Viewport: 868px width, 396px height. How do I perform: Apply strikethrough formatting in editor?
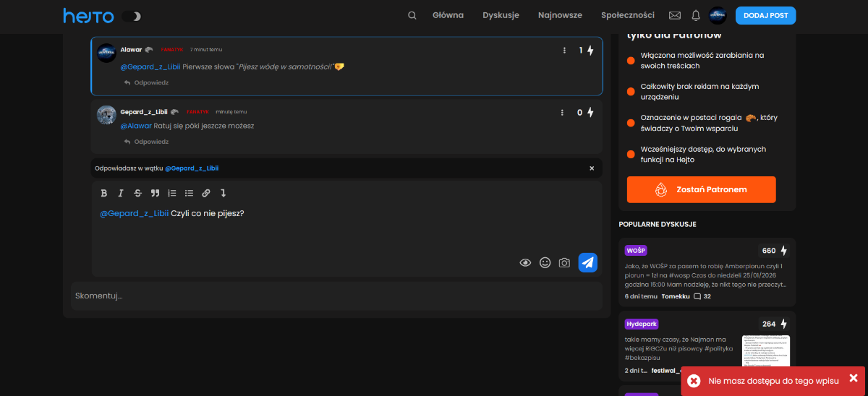(137, 193)
